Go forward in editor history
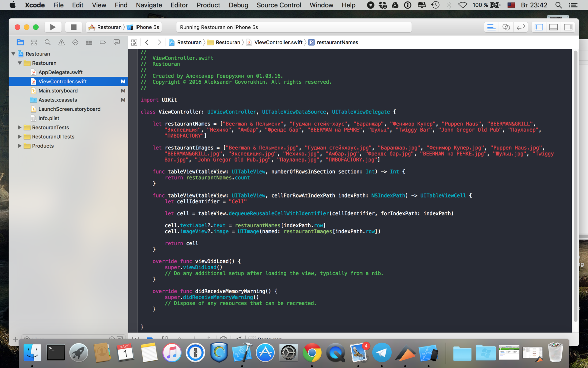Screen dimensions: 588x368 159,42
